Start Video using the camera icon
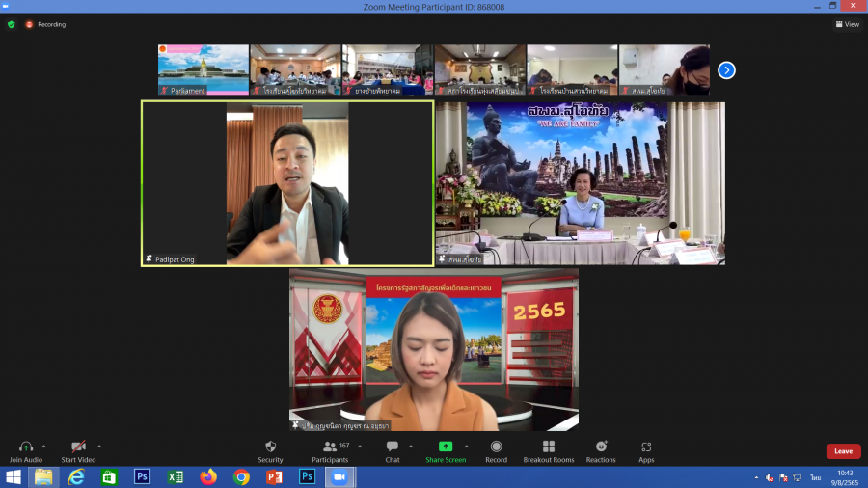The height and width of the screenshot is (488, 868). pyautogui.click(x=80, y=447)
